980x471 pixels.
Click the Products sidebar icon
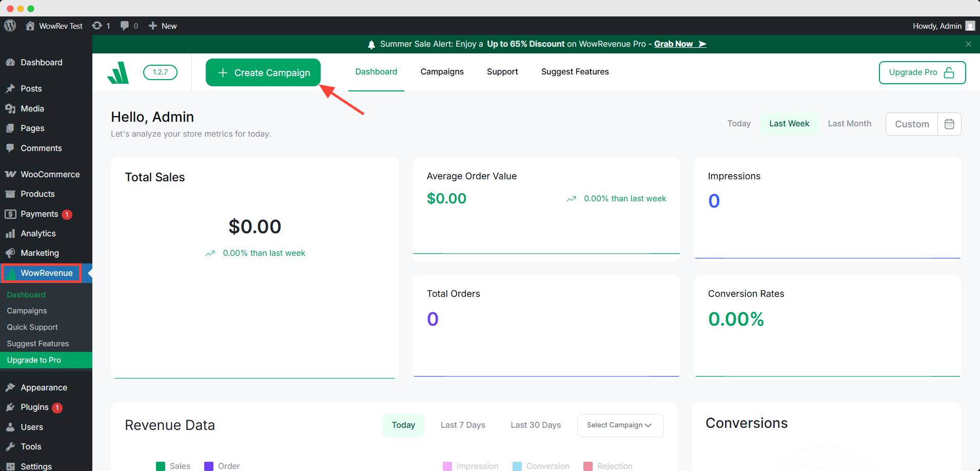[10, 194]
